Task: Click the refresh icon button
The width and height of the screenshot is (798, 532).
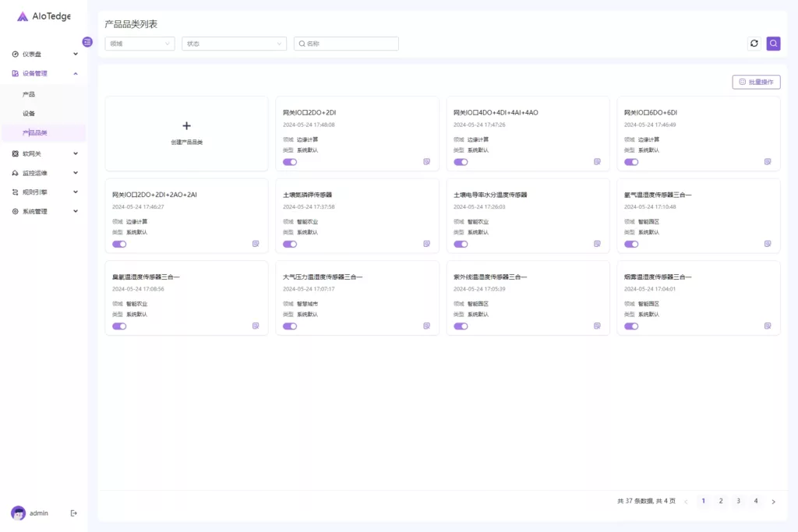Action: (x=754, y=44)
